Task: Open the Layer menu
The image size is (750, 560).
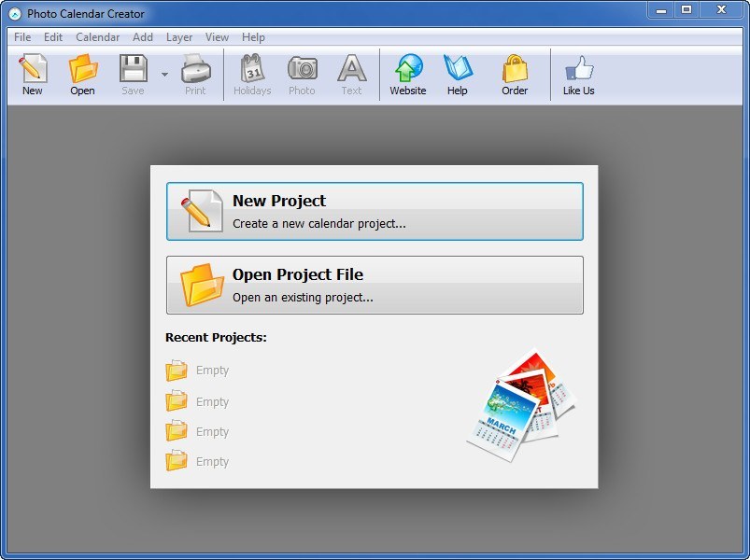Action: [179, 37]
